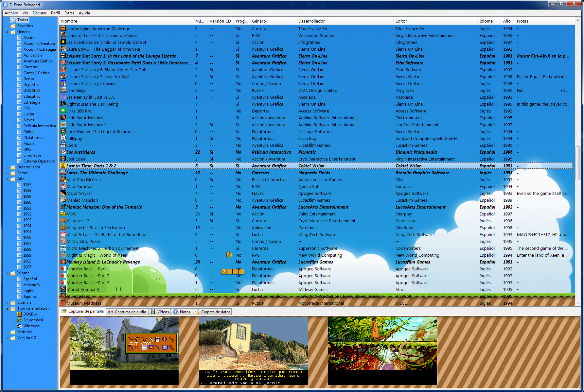Click the Lollypop game icon

point(63,138)
